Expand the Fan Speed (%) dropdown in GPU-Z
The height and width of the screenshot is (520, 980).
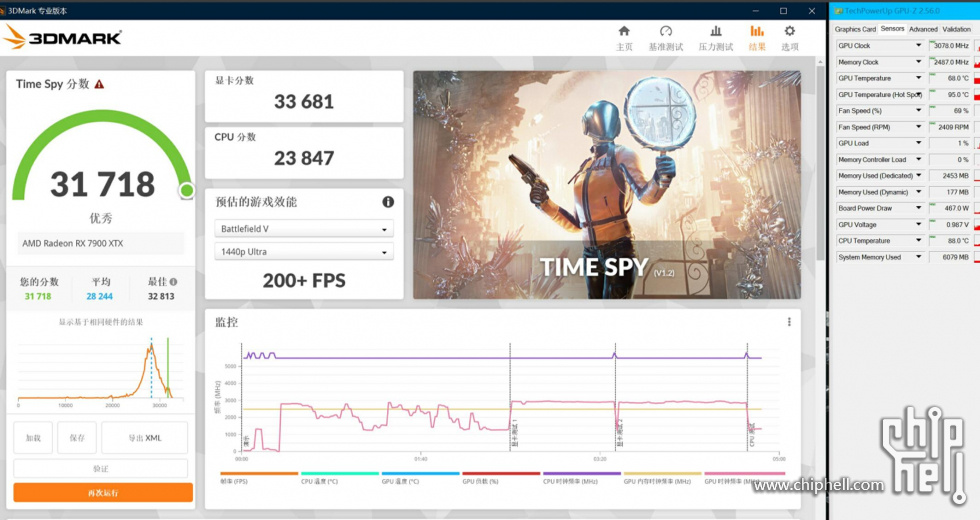pyautogui.click(x=918, y=111)
